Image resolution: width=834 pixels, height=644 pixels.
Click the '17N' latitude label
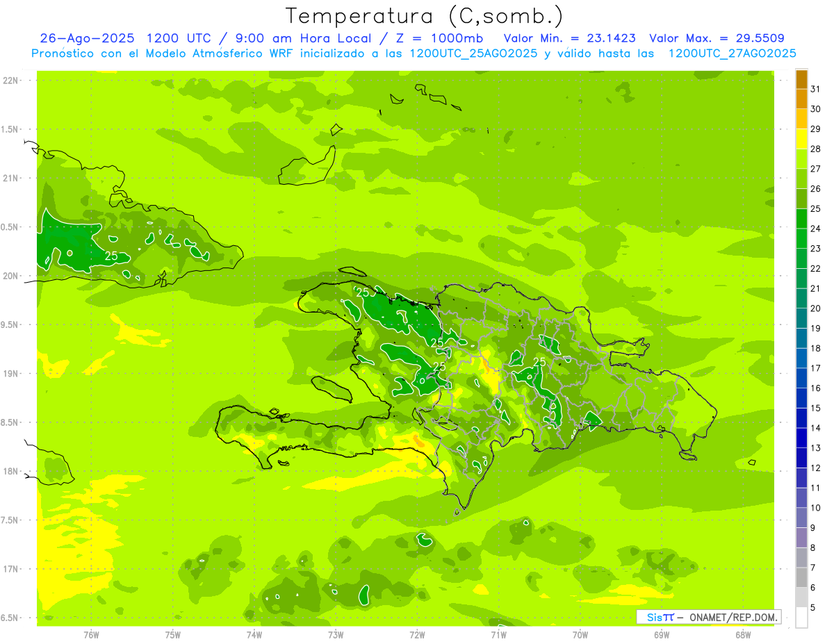[x=11, y=569]
